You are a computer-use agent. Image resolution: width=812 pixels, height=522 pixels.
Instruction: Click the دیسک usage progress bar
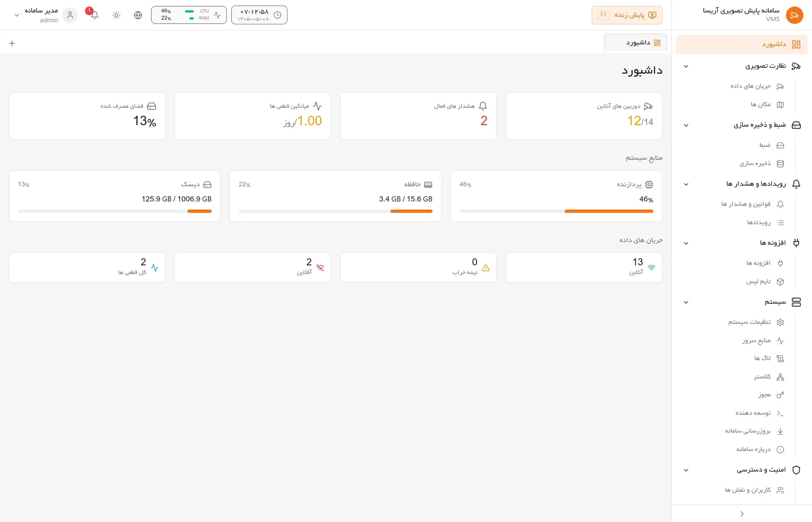point(115,211)
